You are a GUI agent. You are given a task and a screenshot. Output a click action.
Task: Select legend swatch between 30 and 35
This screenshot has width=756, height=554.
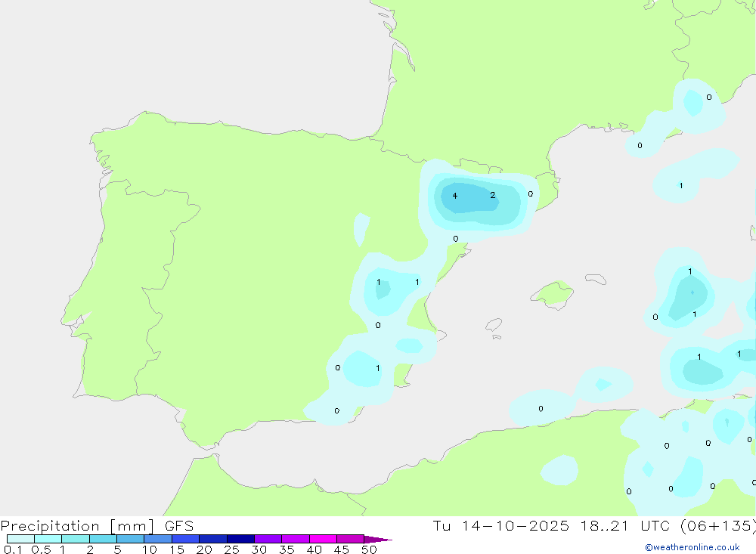[268, 539]
